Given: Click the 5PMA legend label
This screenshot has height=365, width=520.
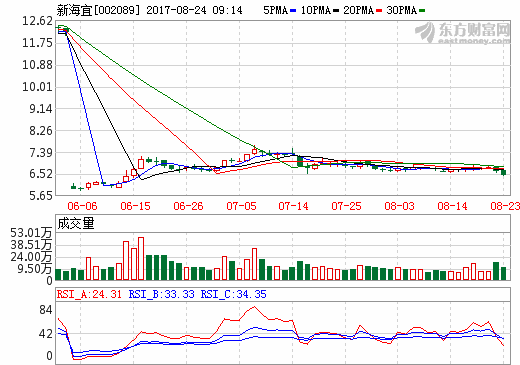Looking at the screenshot, I should 275,10.
